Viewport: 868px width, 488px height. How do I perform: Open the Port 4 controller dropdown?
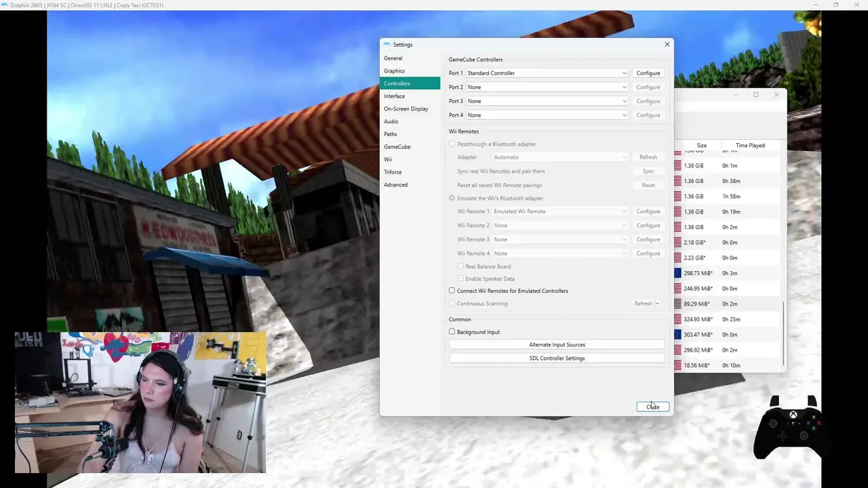pyautogui.click(x=547, y=115)
